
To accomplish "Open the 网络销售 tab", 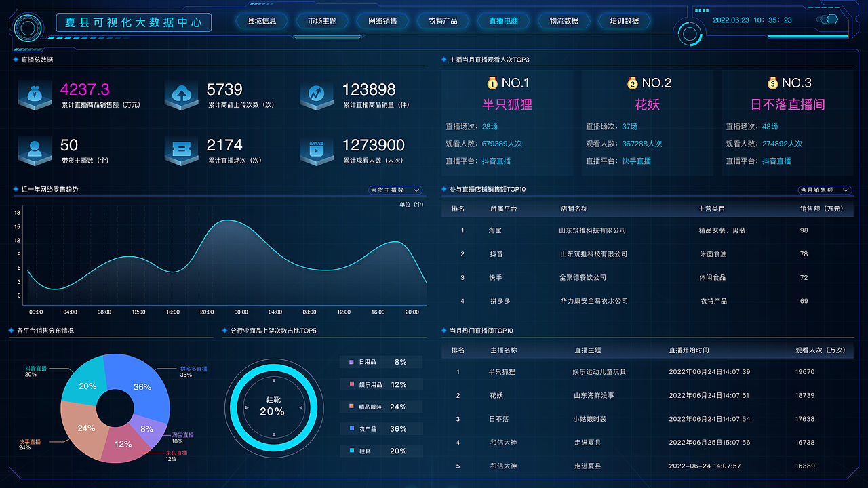I will coord(382,21).
